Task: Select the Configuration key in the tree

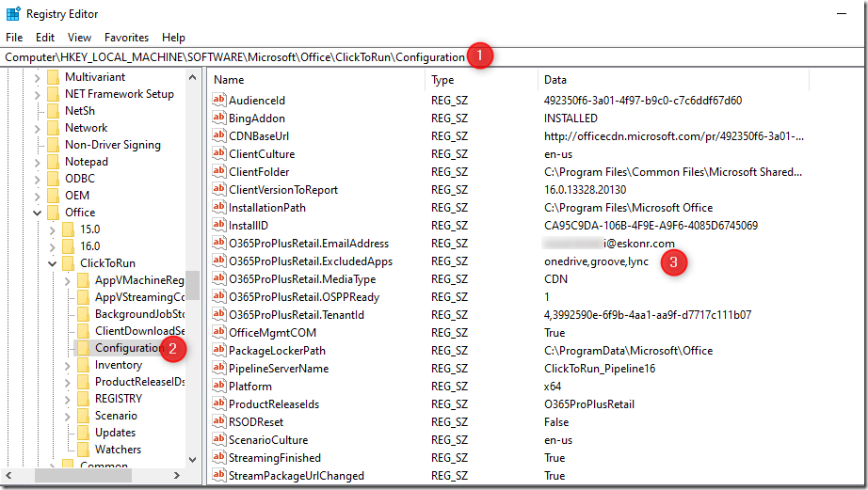Action: [x=129, y=347]
